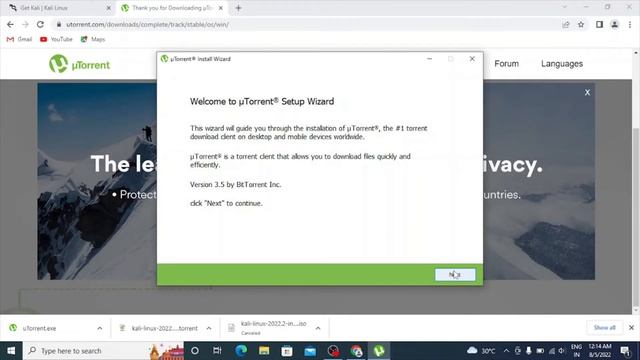Image resolution: width=640 pixels, height=360 pixels.
Task: Open the notification center
Action: 625,351
